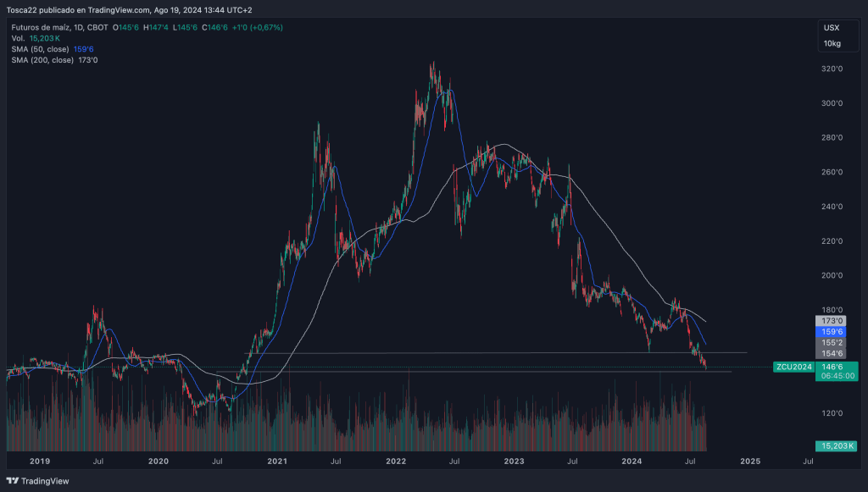Click the gray 155'2 price line tag
This screenshot has width=868, height=492.
click(x=831, y=342)
